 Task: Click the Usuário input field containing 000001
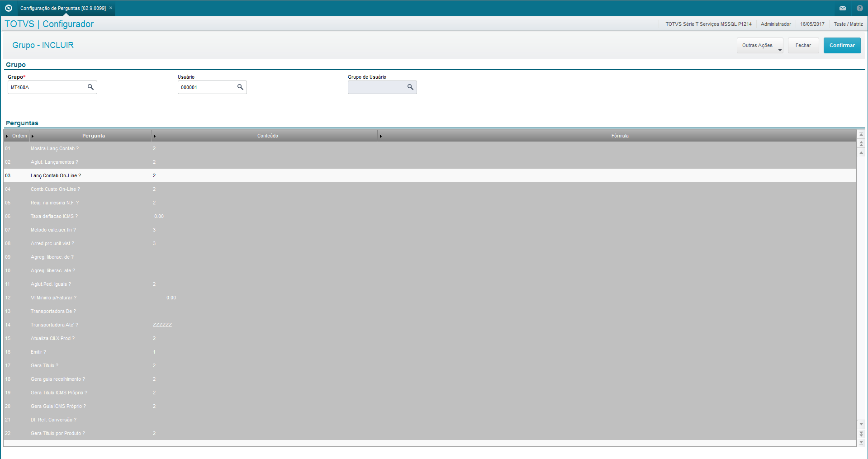pyautogui.click(x=212, y=87)
